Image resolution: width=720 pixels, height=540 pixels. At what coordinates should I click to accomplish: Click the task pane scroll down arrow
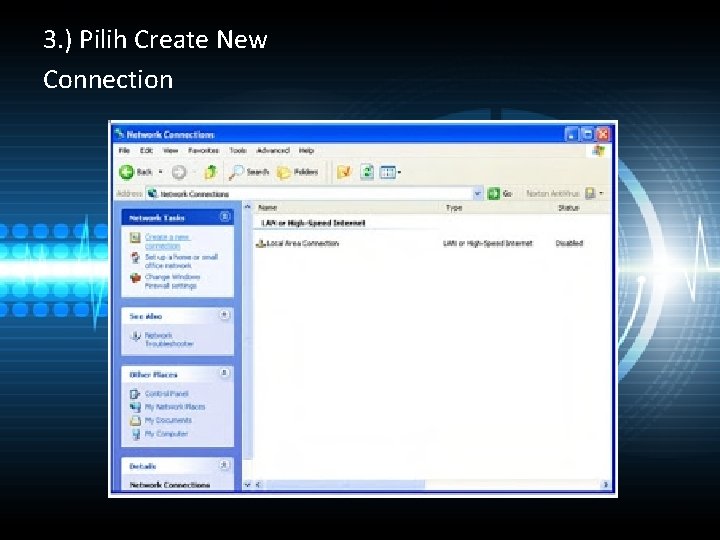[x=248, y=484]
